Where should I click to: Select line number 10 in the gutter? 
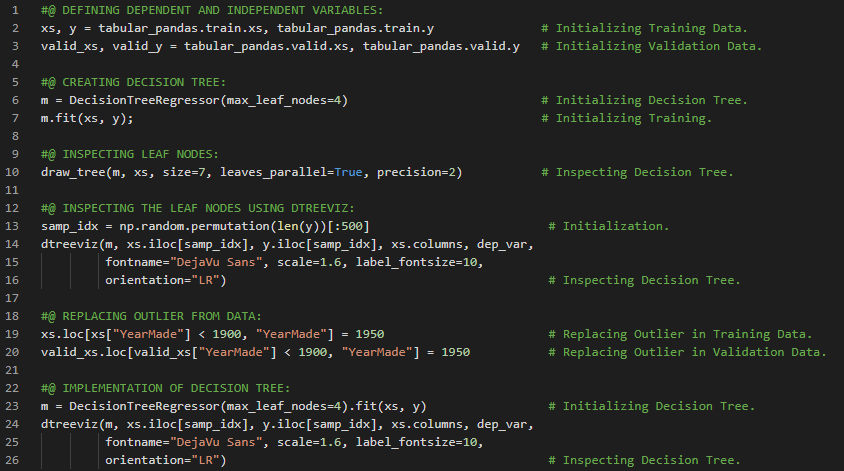[13, 172]
